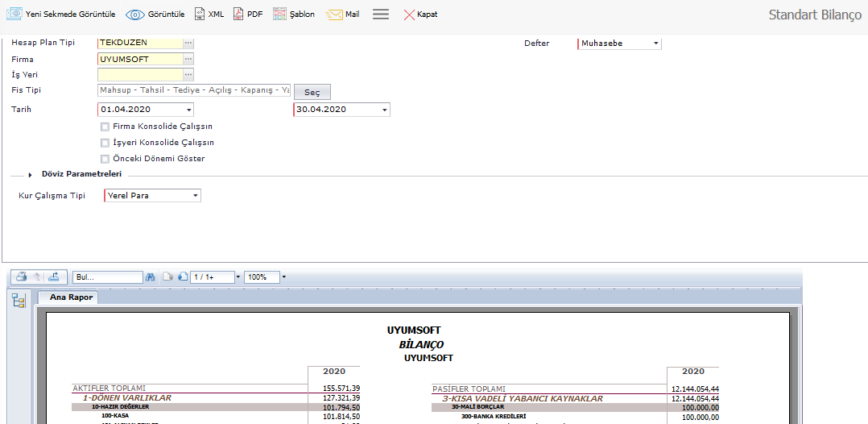Export the report as PDF
This screenshot has width=868, height=424.
(248, 15)
